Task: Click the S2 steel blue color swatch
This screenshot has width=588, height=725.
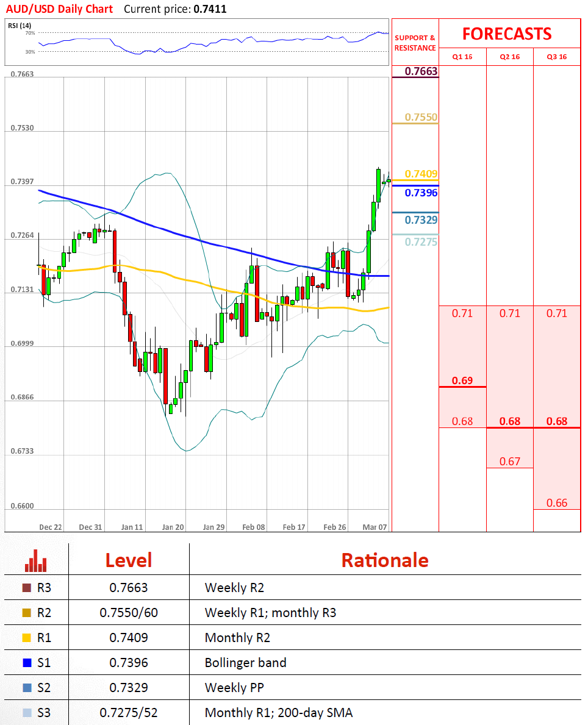Action: click(x=27, y=688)
